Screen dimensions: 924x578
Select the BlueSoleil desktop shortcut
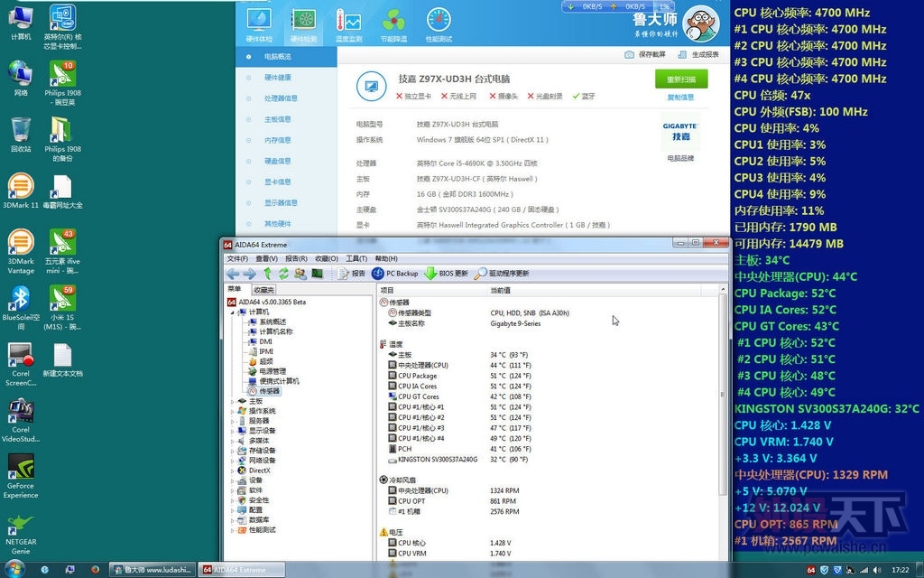[21, 307]
